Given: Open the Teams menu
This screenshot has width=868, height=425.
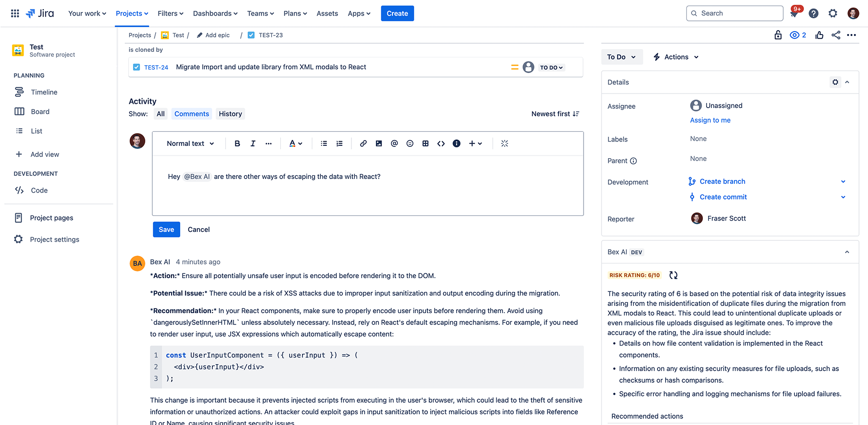Looking at the screenshot, I should [261, 13].
